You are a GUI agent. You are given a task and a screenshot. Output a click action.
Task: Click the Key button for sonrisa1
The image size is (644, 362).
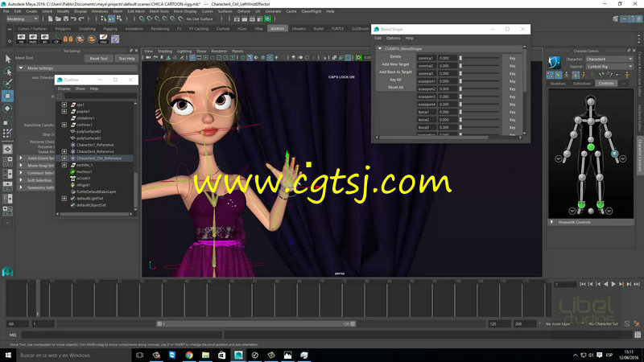512,58
